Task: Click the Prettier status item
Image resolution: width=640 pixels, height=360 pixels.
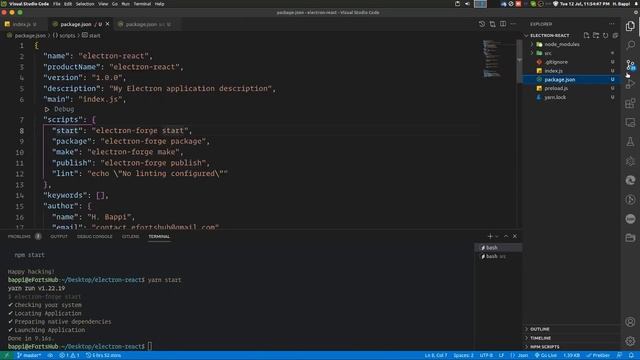Action: pos(598,356)
